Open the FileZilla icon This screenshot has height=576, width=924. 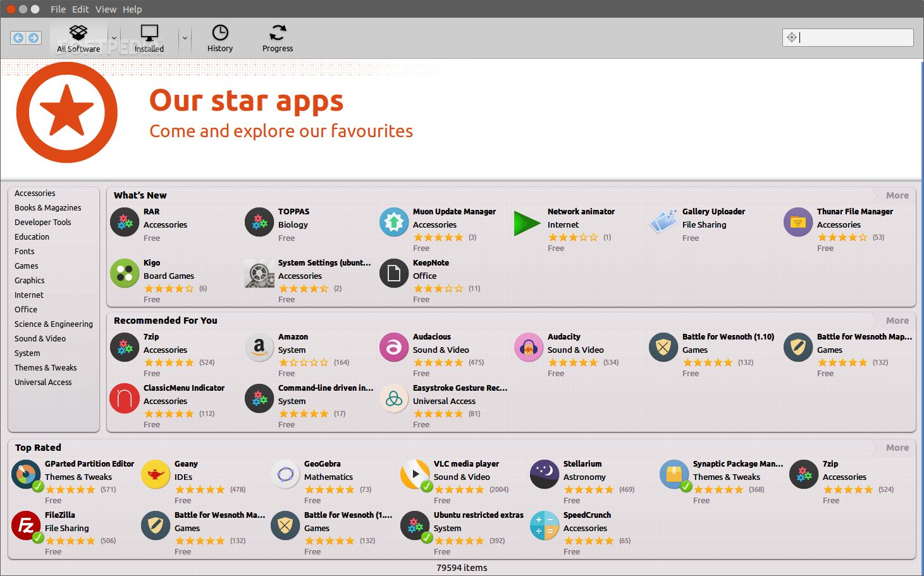pyautogui.click(x=26, y=526)
